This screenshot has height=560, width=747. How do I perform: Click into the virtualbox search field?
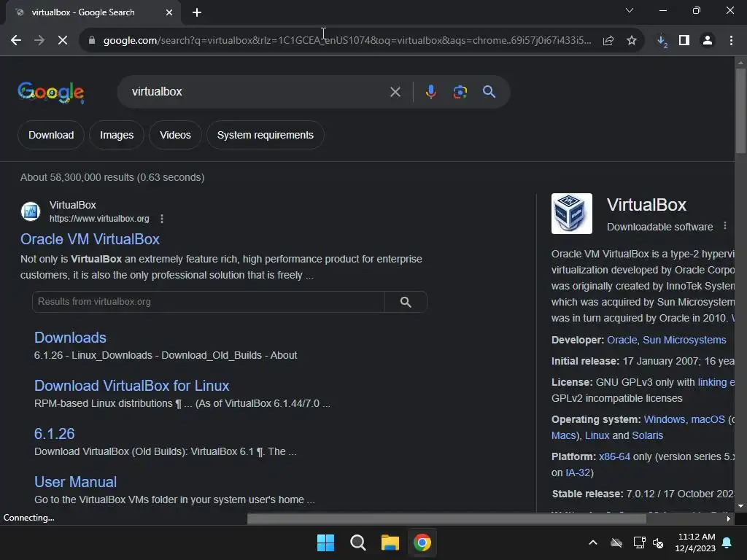pyautogui.click(x=258, y=91)
